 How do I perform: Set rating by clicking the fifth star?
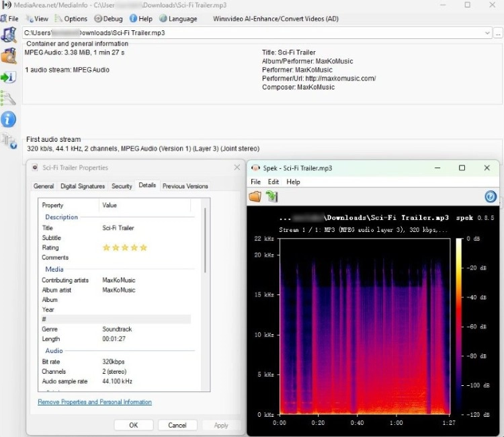144,247
